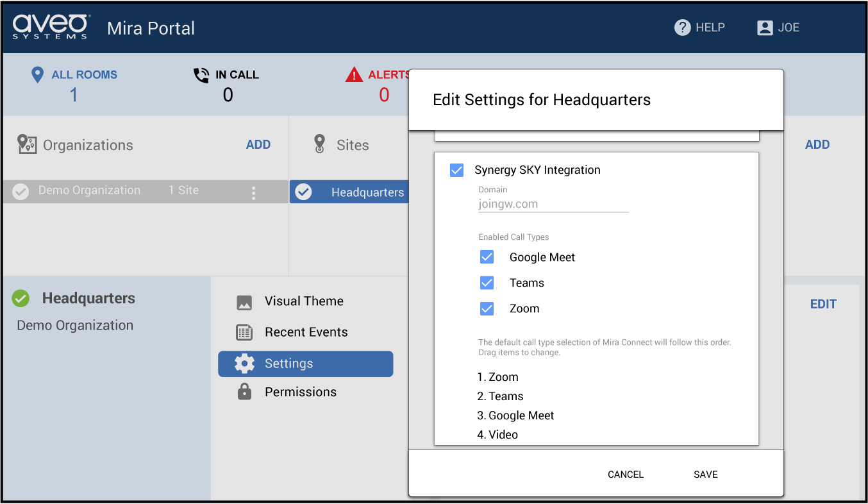Click Add next to Organizations

click(x=258, y=144)
